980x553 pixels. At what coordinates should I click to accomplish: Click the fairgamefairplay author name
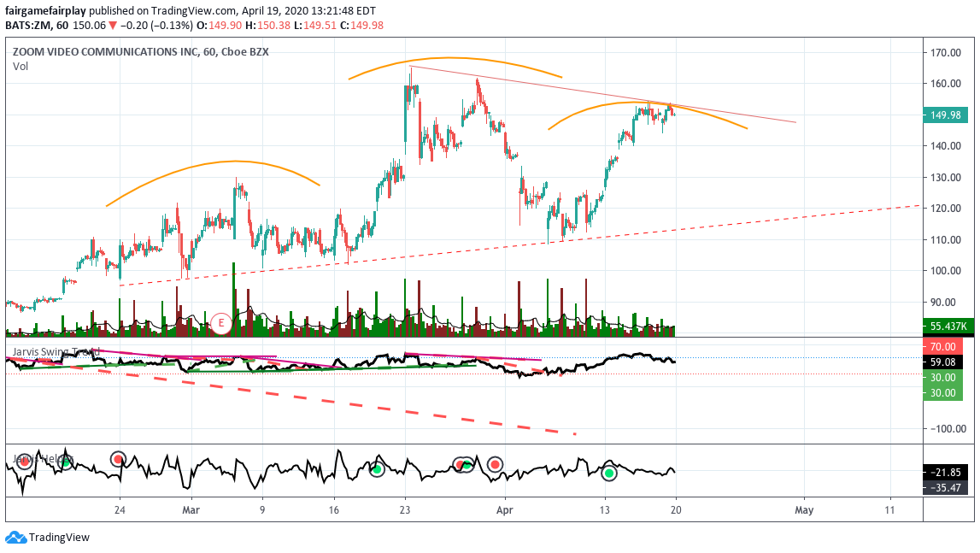[45, 10]
